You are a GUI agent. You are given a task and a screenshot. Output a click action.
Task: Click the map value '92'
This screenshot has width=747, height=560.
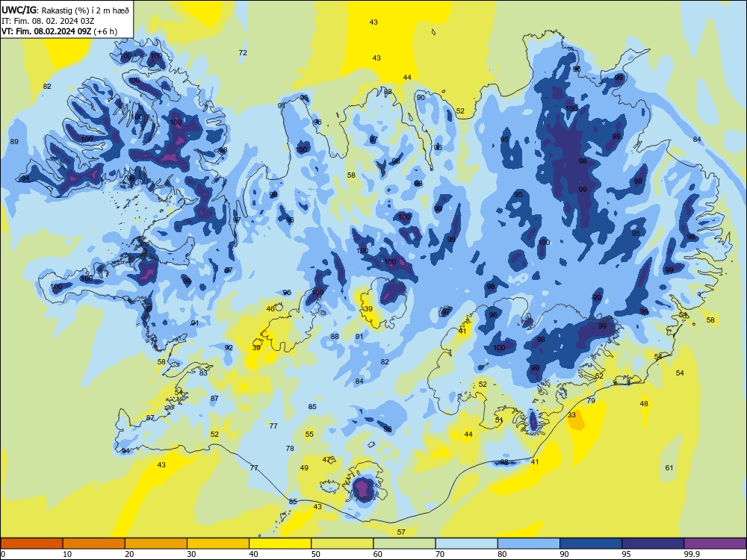point(229,348)
